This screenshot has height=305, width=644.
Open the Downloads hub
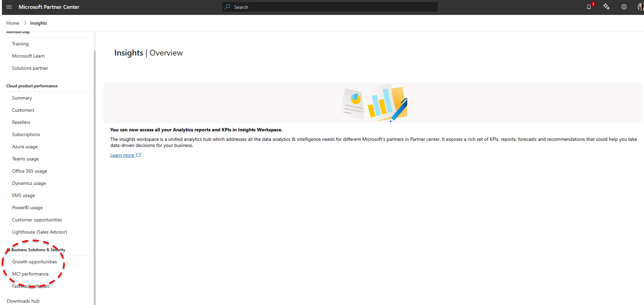(23, 301)
